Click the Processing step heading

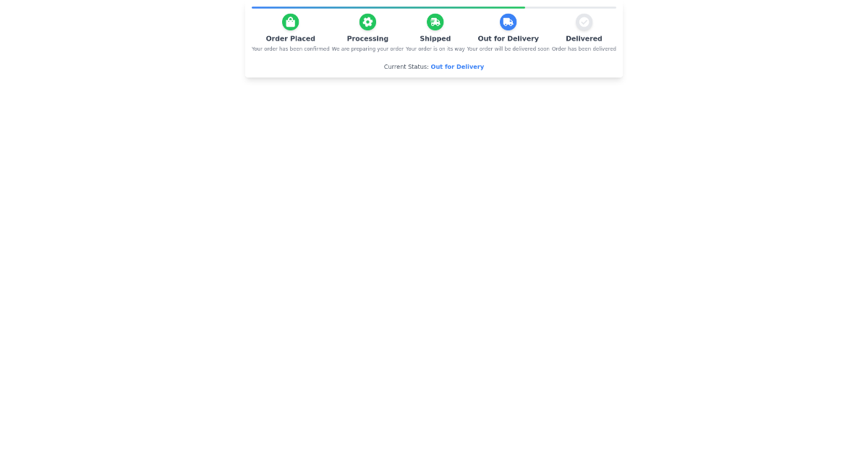click(367, 38)
